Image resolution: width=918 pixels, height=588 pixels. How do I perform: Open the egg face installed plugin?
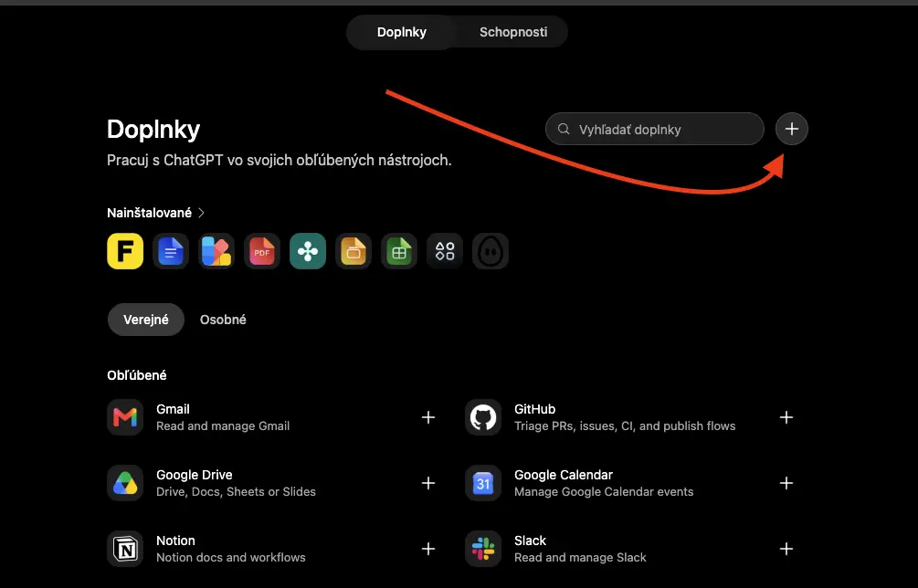[491, 251]
